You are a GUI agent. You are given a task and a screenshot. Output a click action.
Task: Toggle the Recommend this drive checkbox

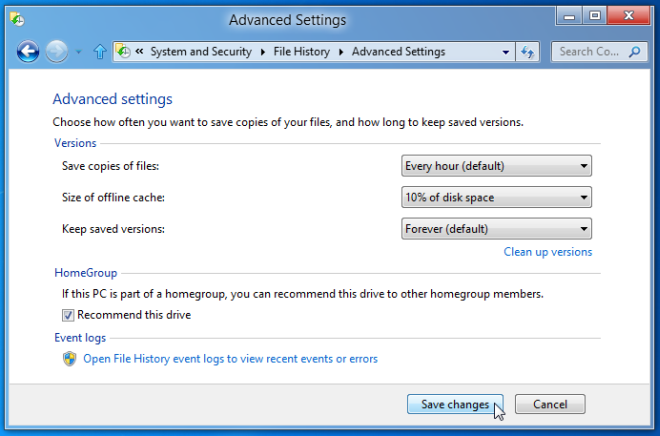[68, 315]
